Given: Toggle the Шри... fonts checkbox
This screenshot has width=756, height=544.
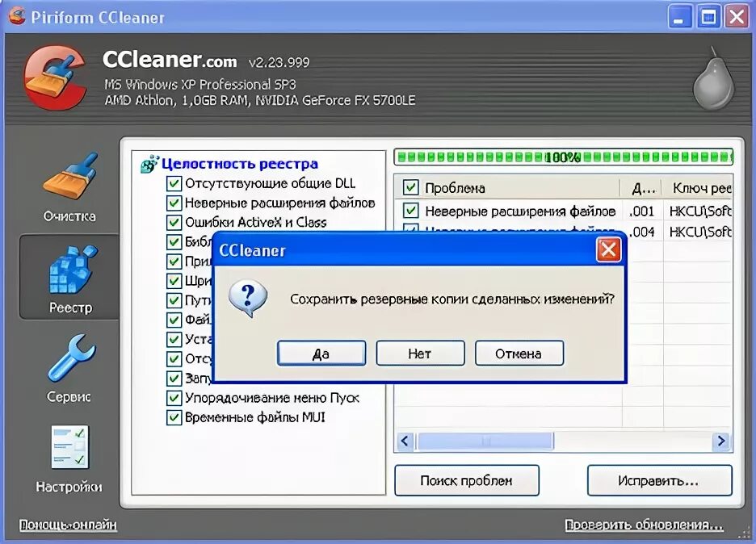Looking at the screenshot, I should (174, 281).
